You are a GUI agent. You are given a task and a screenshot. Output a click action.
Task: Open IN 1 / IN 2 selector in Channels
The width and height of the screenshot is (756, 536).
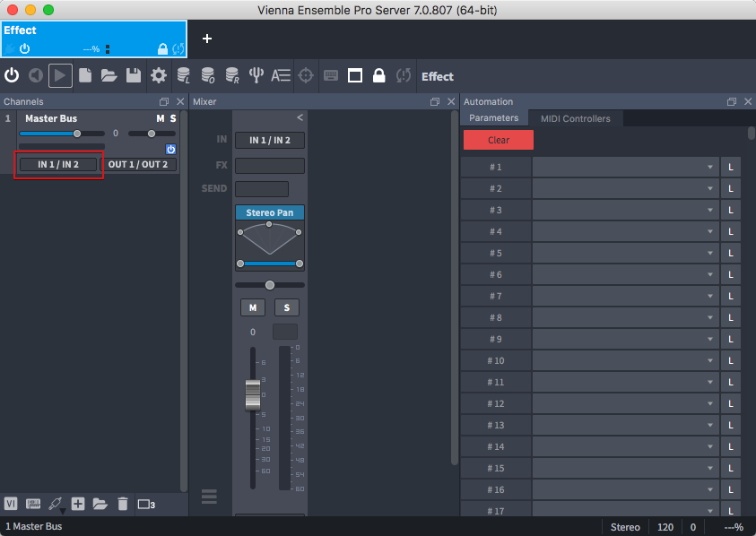[x=58, y=164]
